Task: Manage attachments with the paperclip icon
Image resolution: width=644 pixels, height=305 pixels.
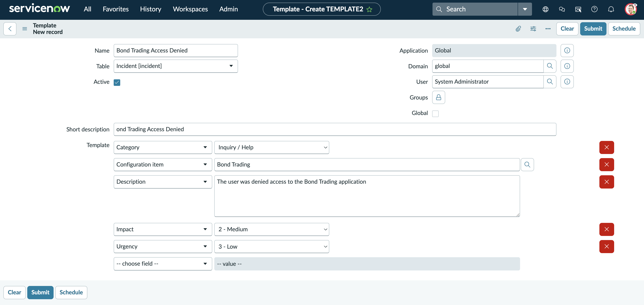Action: pyautogui.click(x=518, y=29)
